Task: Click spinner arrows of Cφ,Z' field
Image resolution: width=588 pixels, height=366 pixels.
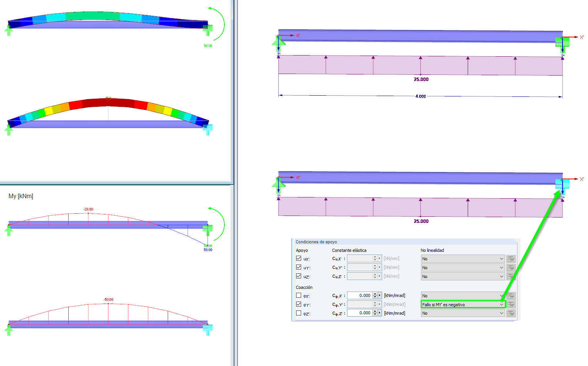Action: 375,313
